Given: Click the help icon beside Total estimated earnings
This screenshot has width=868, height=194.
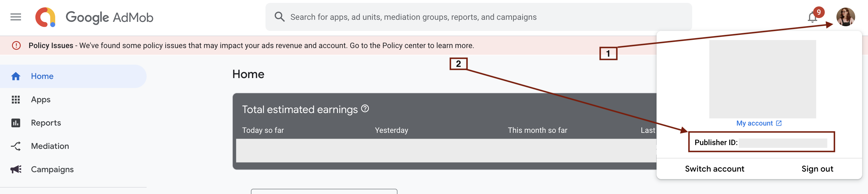Looking at the screenshot, I should coord(365,109).
